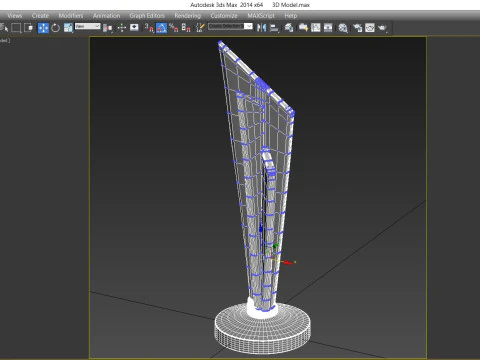Open Edit Named Selection Sets

(x=200, y=28)
